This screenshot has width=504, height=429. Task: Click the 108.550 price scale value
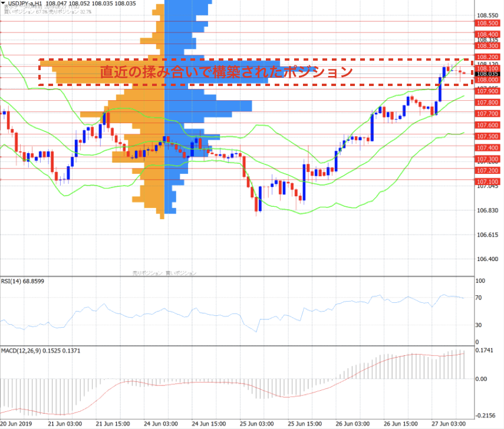(x=487, y=15)
